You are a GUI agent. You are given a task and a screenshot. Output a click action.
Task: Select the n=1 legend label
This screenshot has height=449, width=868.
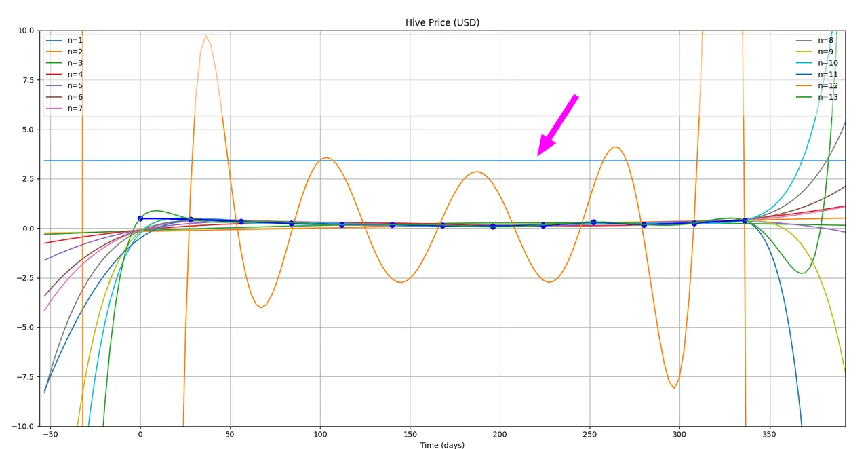tap(75, 40)
